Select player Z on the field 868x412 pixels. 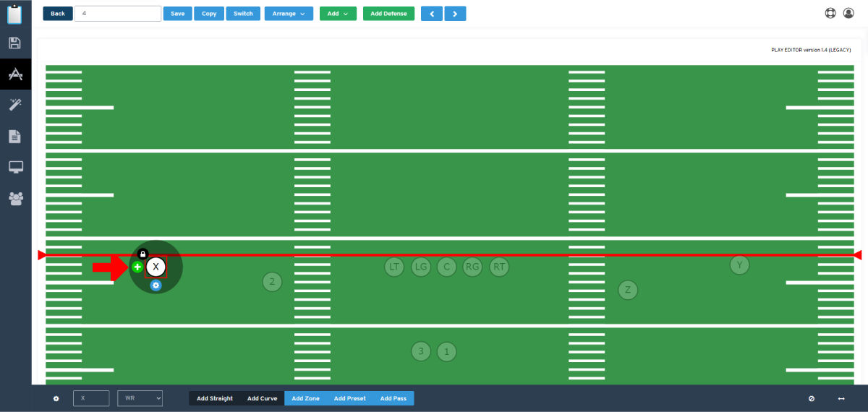(x=628, y=290)
